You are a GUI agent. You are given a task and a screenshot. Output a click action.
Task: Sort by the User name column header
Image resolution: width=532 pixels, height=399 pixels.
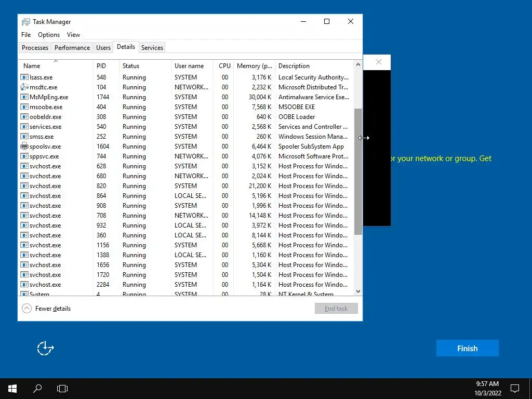pyautogui.click(x=192, y=66)
